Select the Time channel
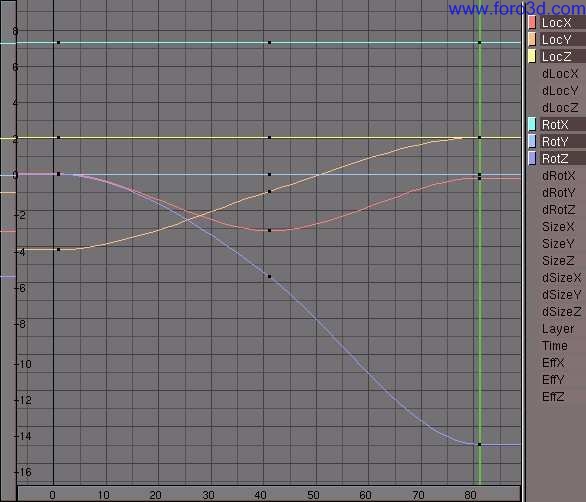This screenshot has height=502, width=586. click(x=555, y=345)
